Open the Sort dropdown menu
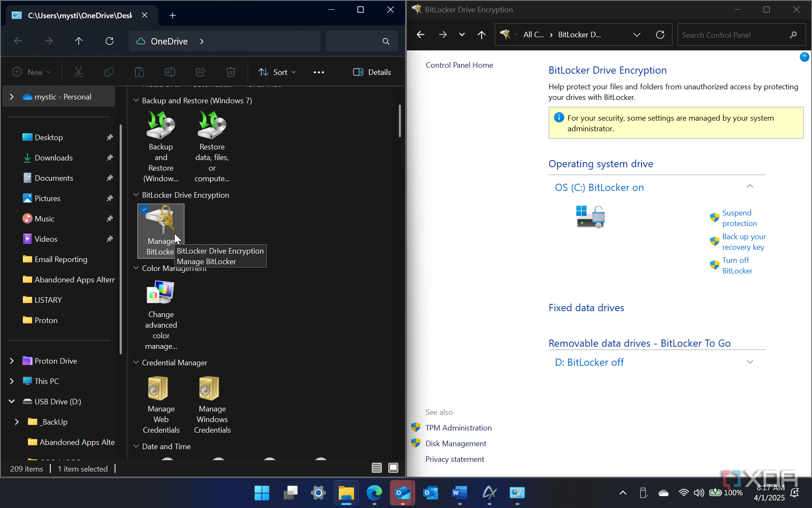812x508 pixels. (277, 72)
